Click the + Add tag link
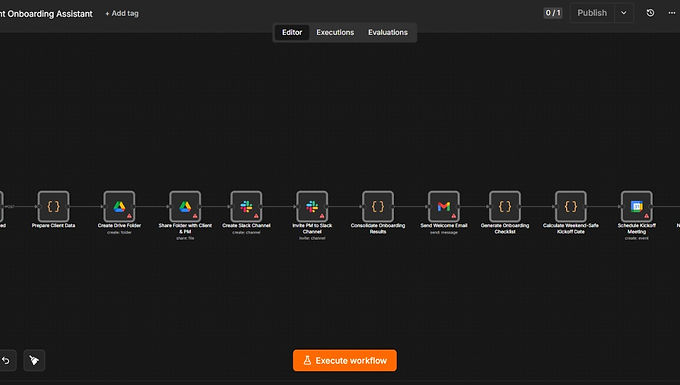This screenshot has height=385, width=680. click(x=122, y=13)
